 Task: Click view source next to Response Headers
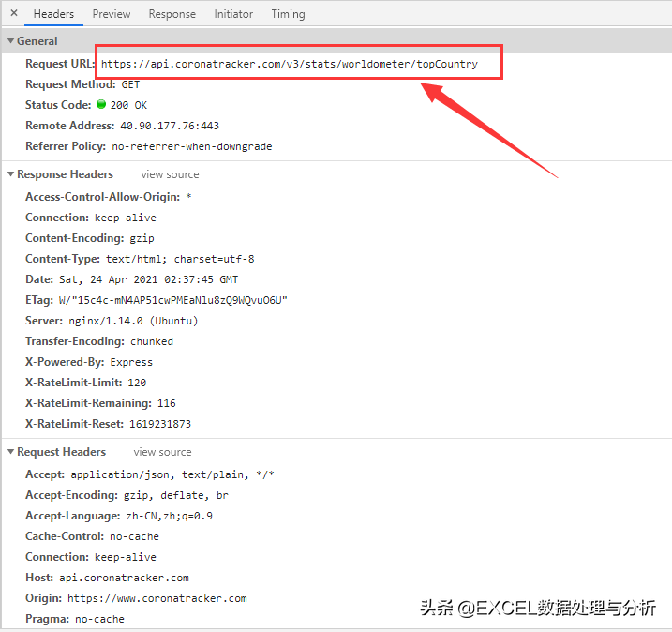170,174
